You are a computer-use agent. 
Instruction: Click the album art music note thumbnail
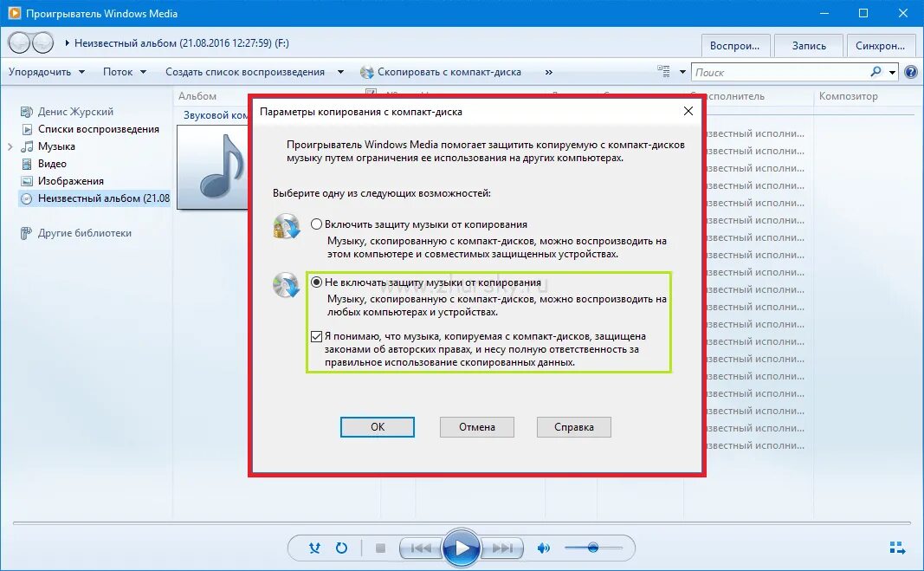[213, 167]
